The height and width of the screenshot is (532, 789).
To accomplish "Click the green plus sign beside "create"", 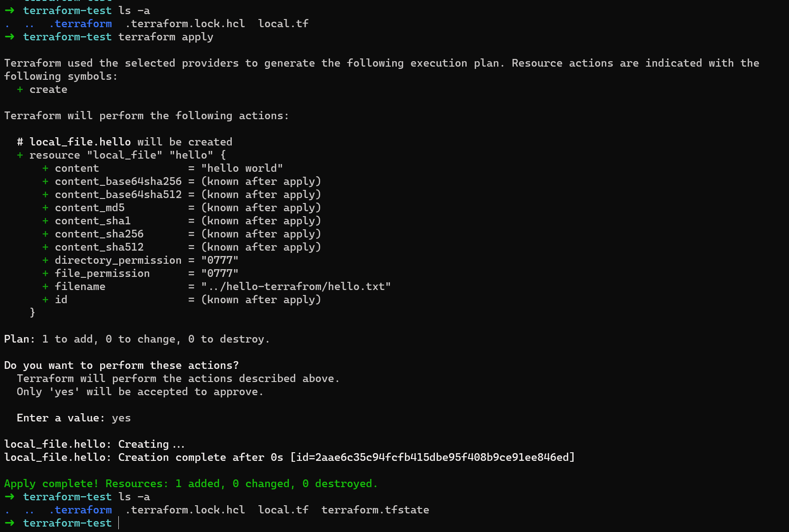I will [x=20, y=89].
